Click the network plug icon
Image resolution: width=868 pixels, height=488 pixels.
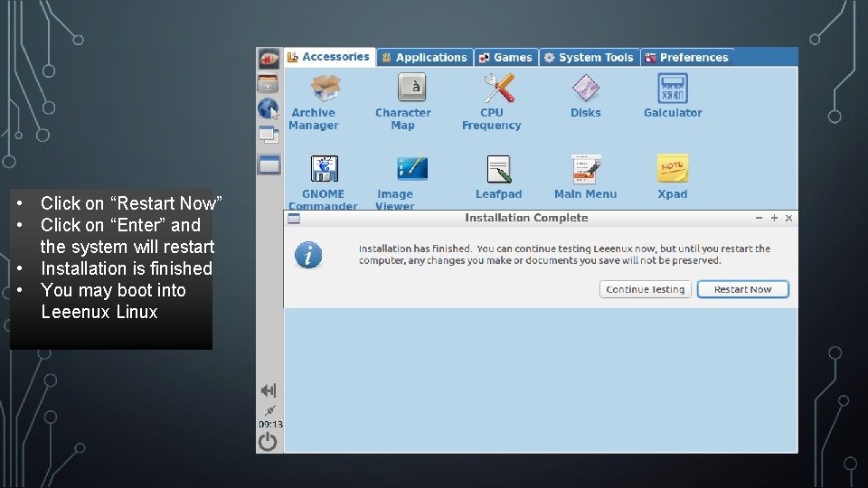pyautogui.click(x=269, y=410)
